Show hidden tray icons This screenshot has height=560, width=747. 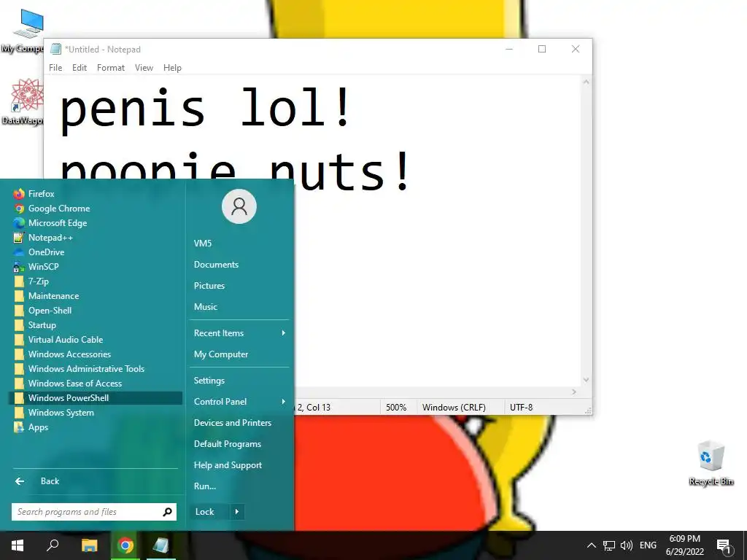point(591,545)
